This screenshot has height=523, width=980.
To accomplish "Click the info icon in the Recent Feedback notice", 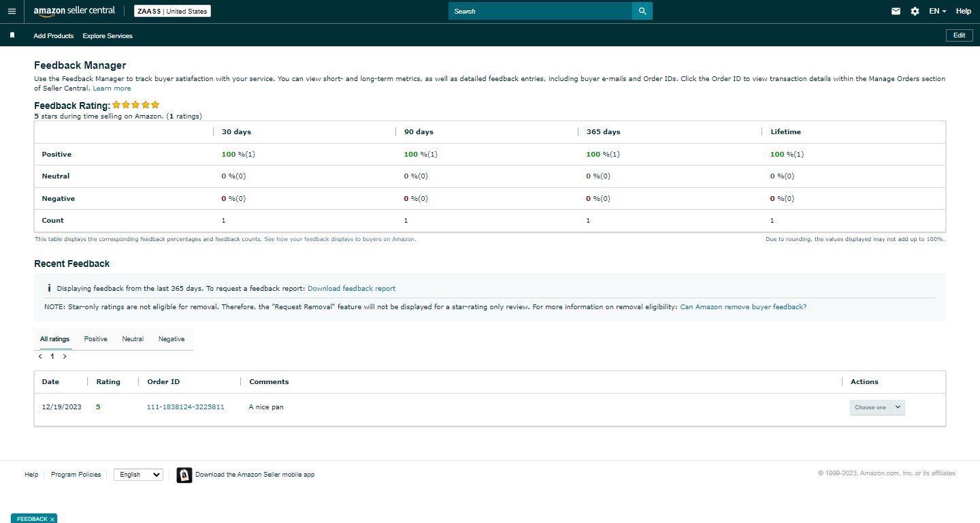I will coord(49,288).
